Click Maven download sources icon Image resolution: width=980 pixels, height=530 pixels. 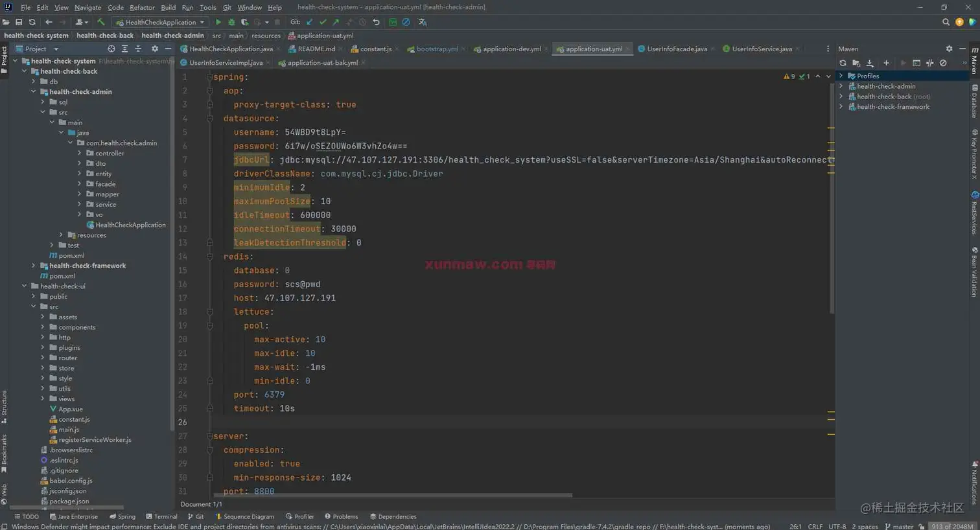[x=870, y=63]
